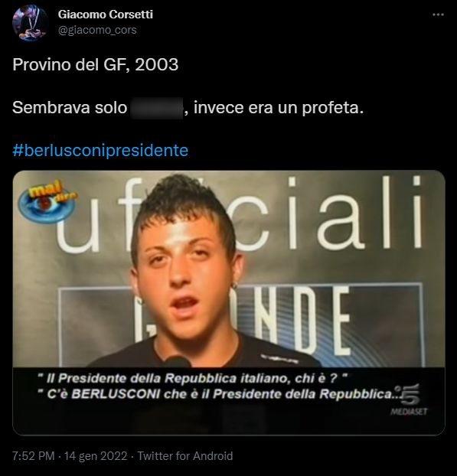The height and width of the screenshot is (476, 457).
Task: Click the large 'ufficiali' background lettering
Action: click(x=240, y=214)
